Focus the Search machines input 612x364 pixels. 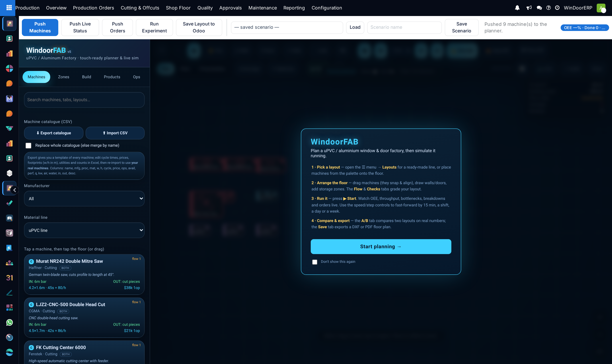coord(84,100)
